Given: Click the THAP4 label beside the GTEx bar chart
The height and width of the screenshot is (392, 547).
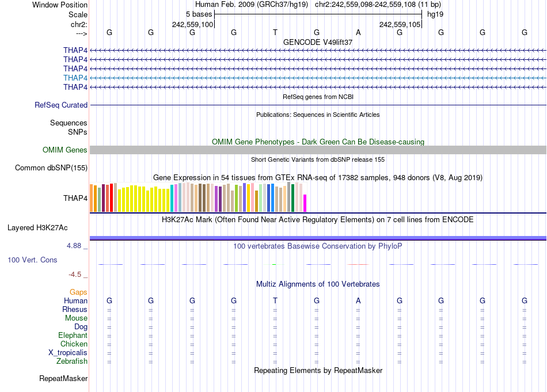Looking at the screenshot, I should pyautogui.click(x=75, y=198).
